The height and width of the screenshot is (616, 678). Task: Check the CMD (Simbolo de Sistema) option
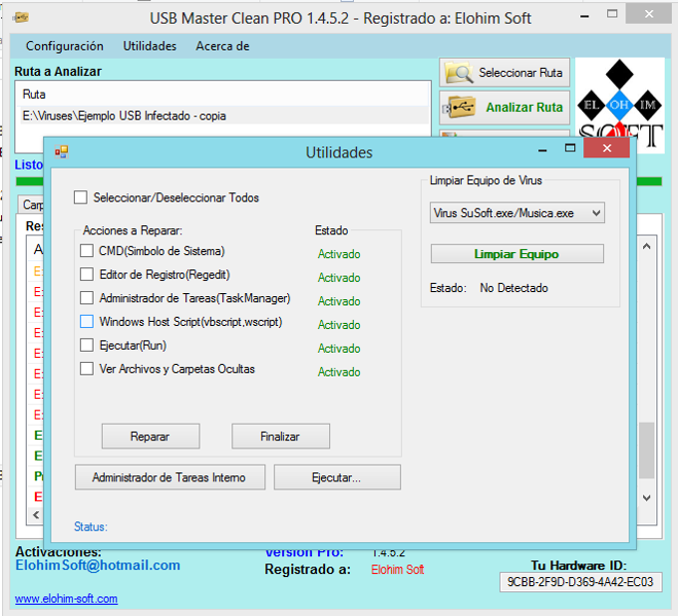pyautogui.click(x=87, y=251)
